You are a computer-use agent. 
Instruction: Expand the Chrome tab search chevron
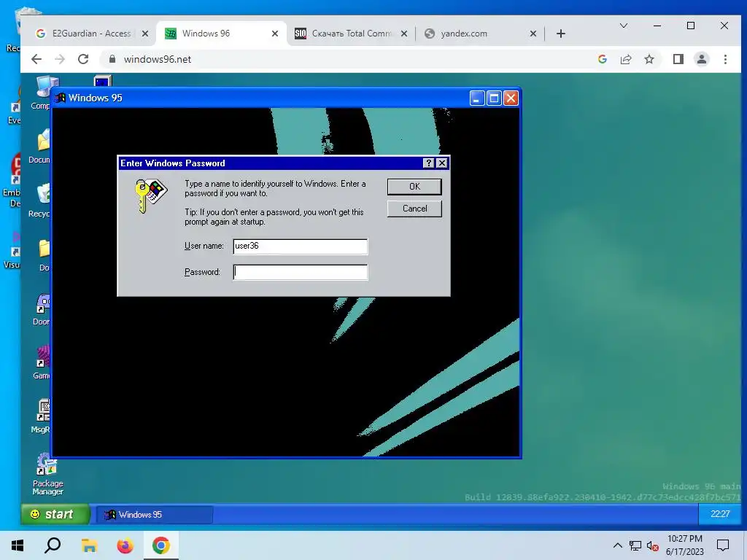[624, 26]
